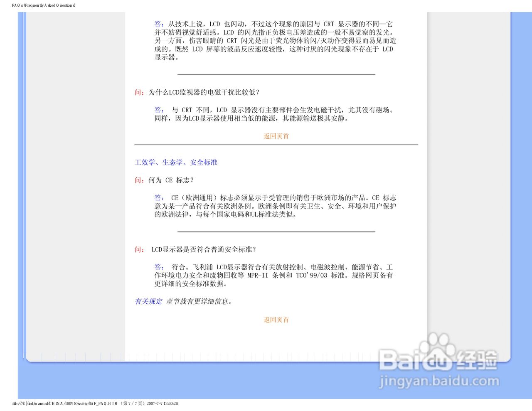Click the question about LCD safety standards
The image size is (532, 411).
tap(204, 249)
